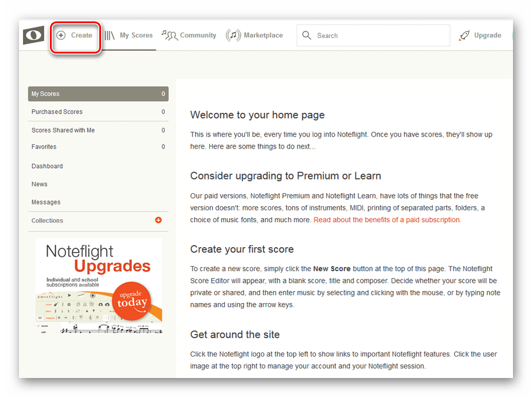The image size is (532, 397).
Task: Click the plus icon beside Create
Action: (61, 35)
